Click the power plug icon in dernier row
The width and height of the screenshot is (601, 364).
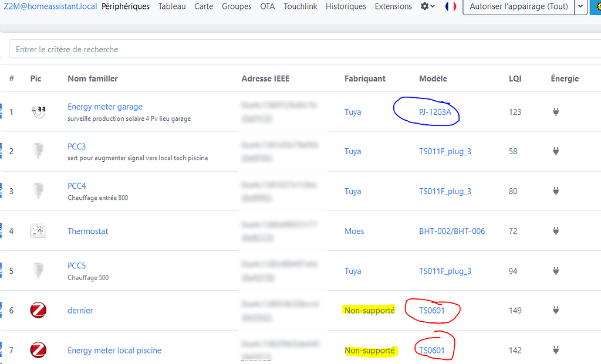tap(556, 311)
